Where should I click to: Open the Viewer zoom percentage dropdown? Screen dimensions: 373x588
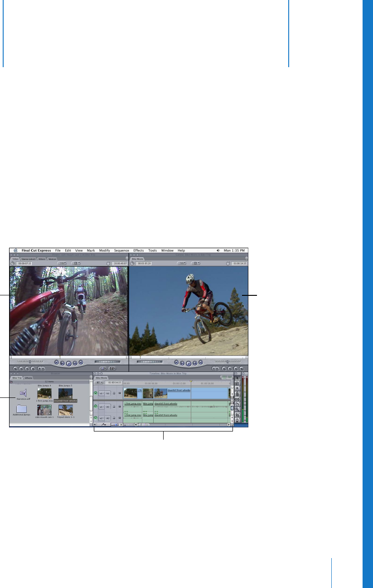(x=62, y=263)
